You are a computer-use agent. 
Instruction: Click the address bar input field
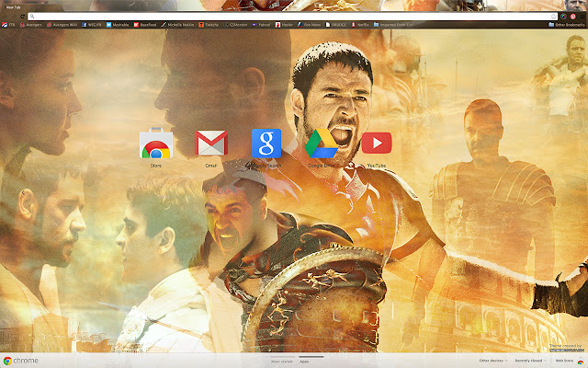point(290,17)
